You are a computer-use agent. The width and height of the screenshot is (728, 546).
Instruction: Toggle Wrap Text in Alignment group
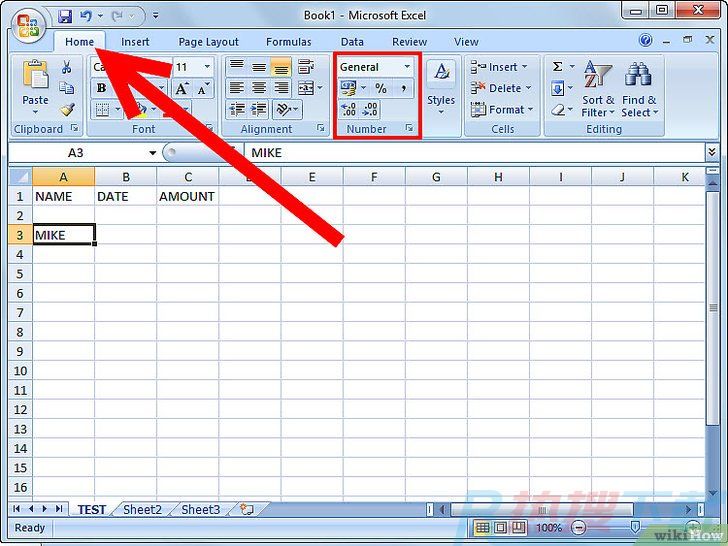pyautogui.click(x=305, y=67)
